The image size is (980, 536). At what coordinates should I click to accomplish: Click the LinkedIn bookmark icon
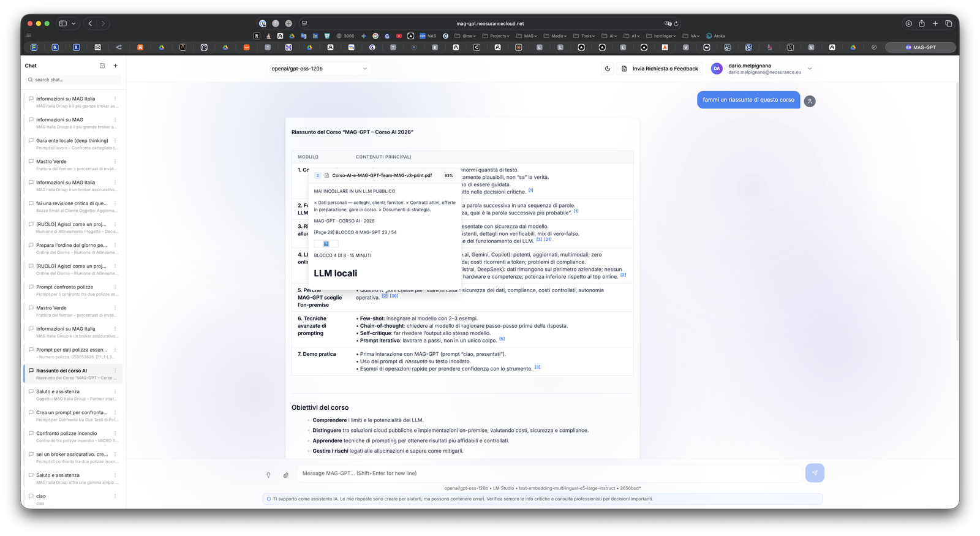click(315, 36)
